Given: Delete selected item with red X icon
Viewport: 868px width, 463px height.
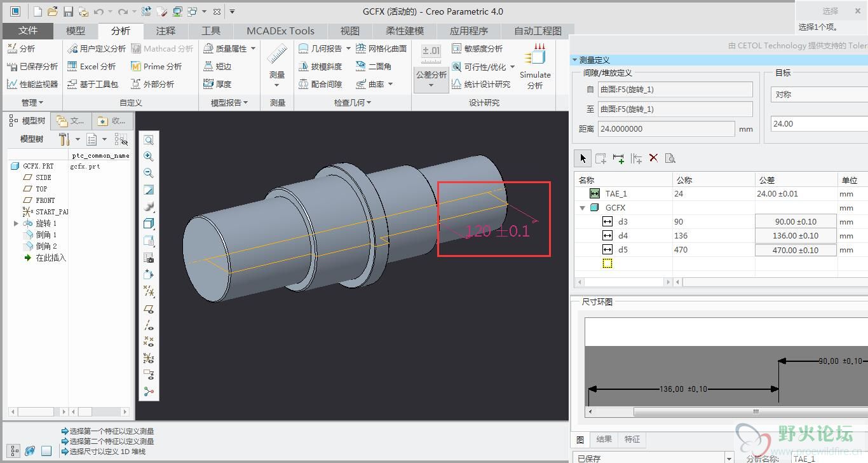Looking at the screenshot, I should point(653,158).
